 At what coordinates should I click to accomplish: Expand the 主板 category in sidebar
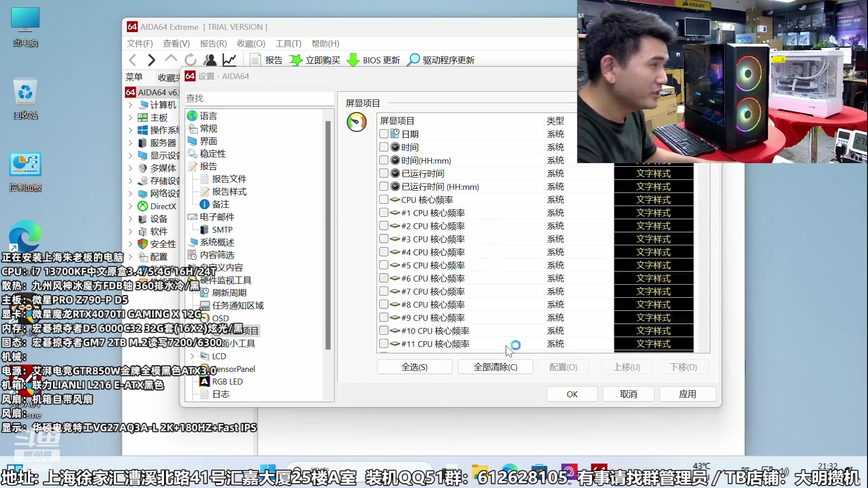tap(131, 117)
